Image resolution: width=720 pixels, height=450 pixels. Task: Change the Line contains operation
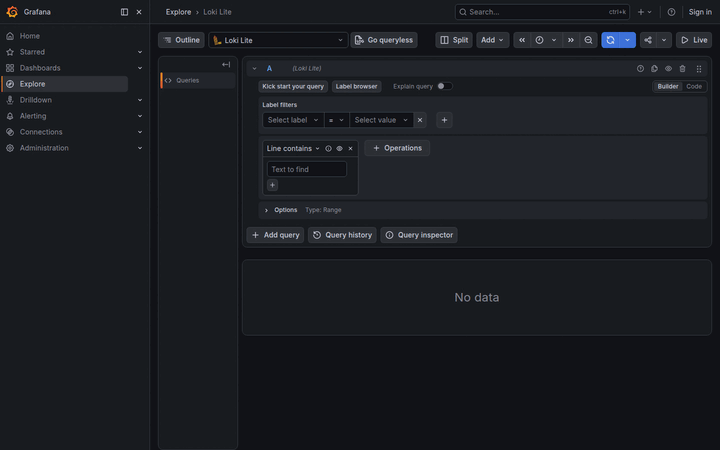click(293, 148)
